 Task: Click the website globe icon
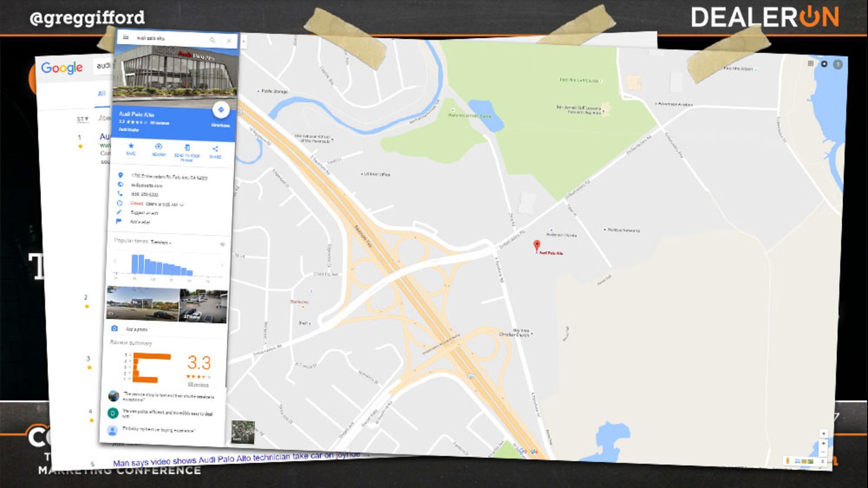coord(120,184)
